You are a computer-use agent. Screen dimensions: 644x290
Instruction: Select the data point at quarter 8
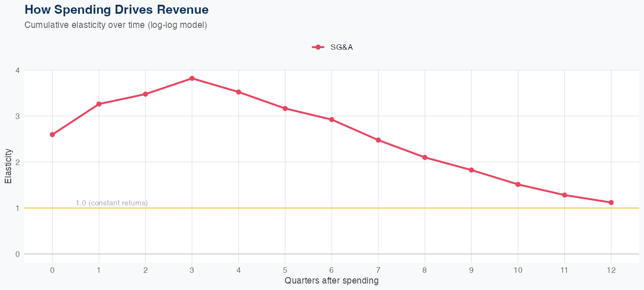point(425,157)
